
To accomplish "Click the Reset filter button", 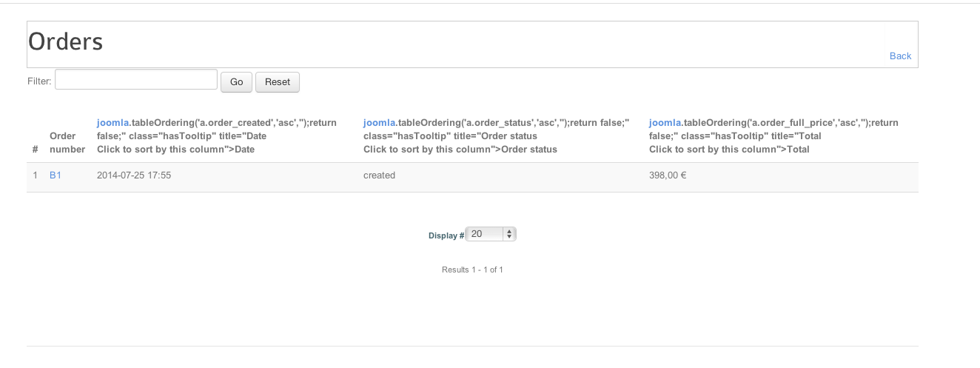I will (278, 81).
